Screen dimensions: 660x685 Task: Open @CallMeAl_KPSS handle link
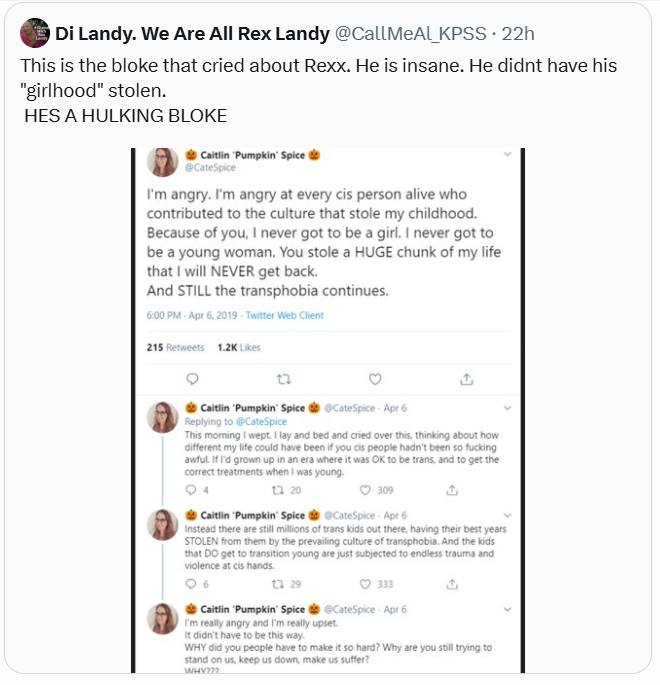tap(410, 33)
